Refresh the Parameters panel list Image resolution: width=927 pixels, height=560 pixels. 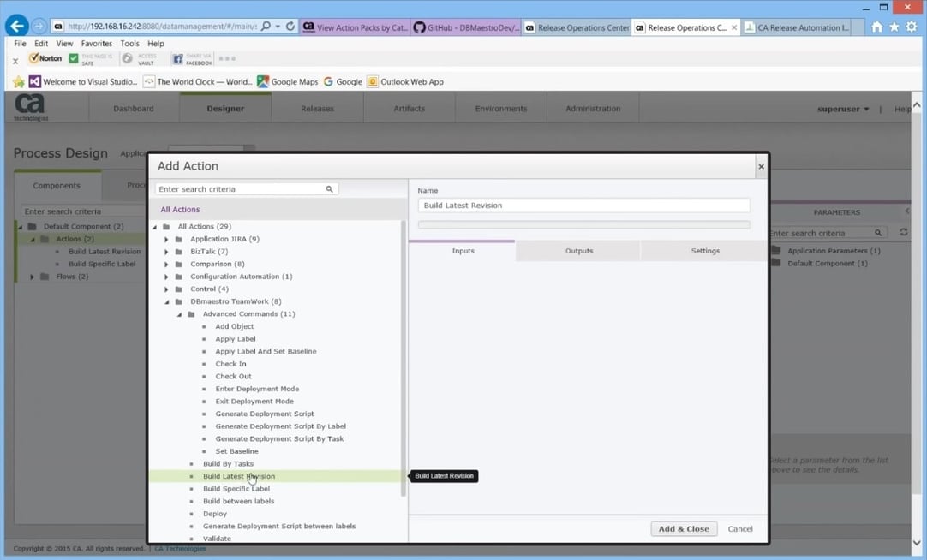[x=903, y=232]
